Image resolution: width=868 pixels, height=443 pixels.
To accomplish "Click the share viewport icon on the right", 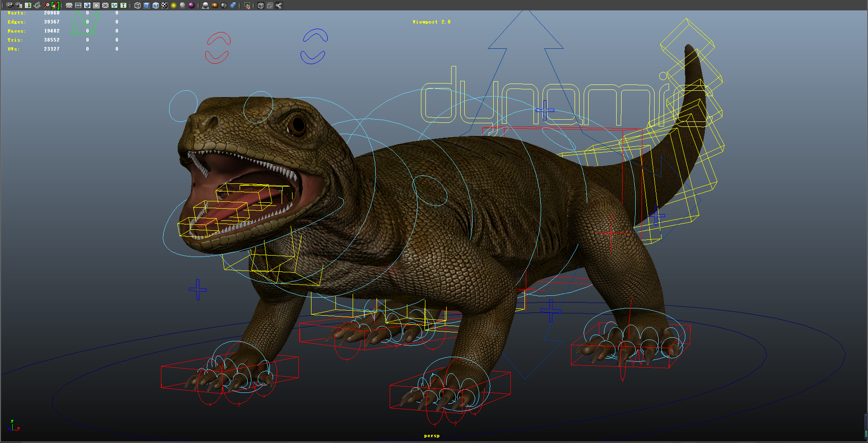I will 278,5.
